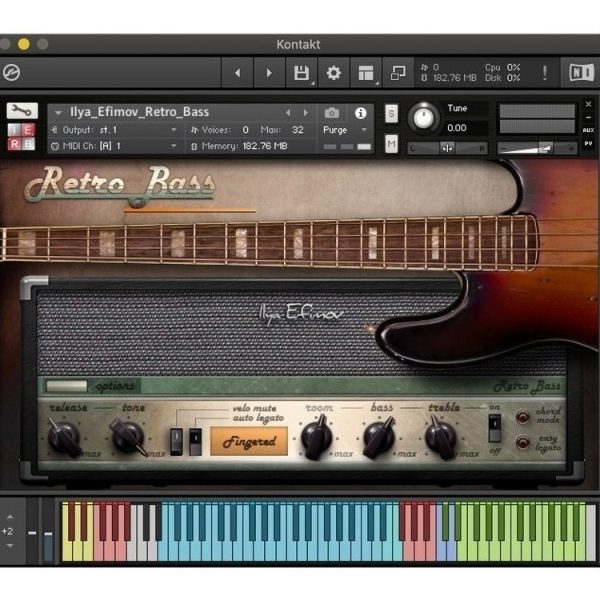Click the Voices count value 0
The image size is (600, 600).
point(245,130)
